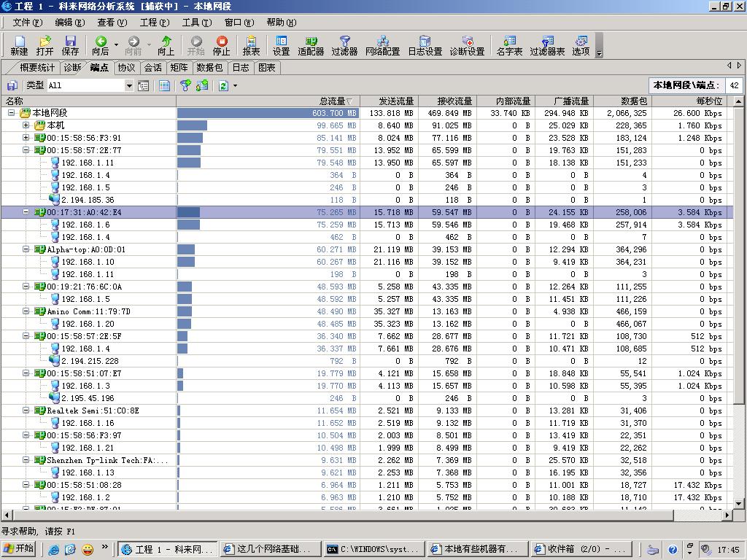Collapse the 00:17:31:A0:42:E4 node
This screenshot has height=560, width=747.
[x=26, y=212]
